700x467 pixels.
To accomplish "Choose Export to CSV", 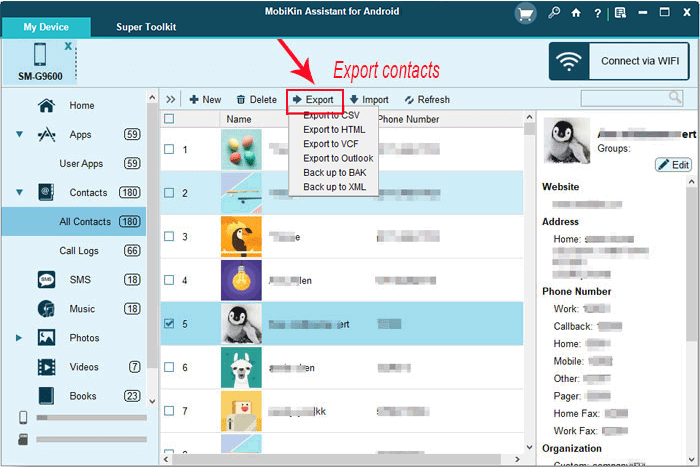I will pyautogui.click(x=331, y=116).
